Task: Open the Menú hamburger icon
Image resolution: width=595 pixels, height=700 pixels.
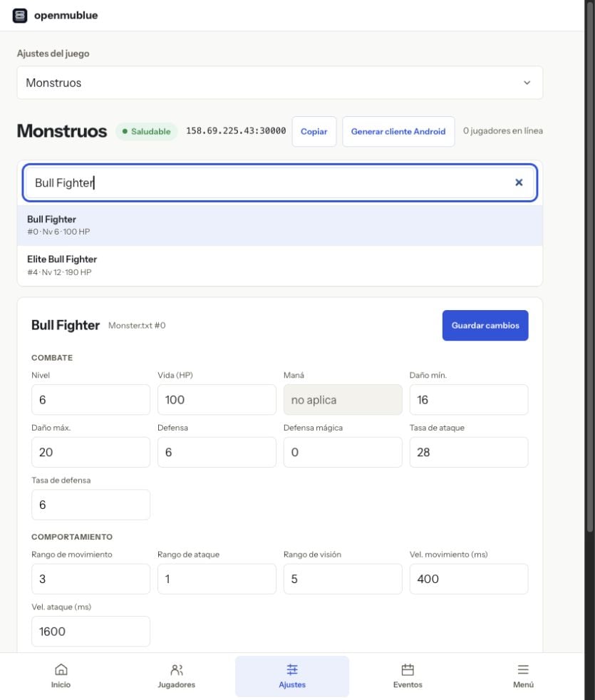Action: point(523,669)
